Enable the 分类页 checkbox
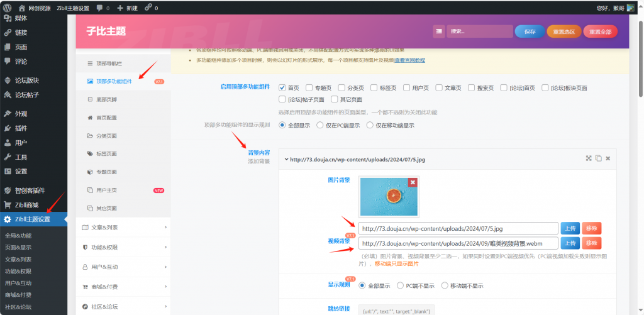 point(341,87)
